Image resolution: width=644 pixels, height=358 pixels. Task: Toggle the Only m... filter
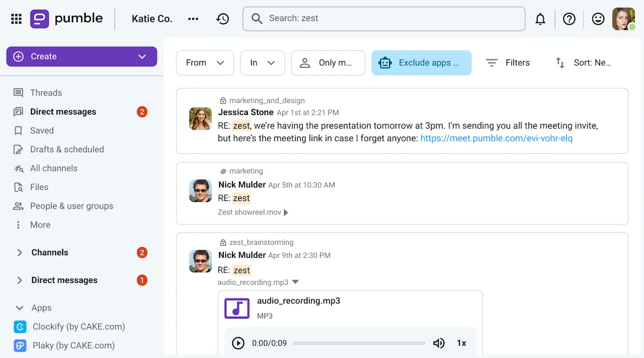[328, 63]
